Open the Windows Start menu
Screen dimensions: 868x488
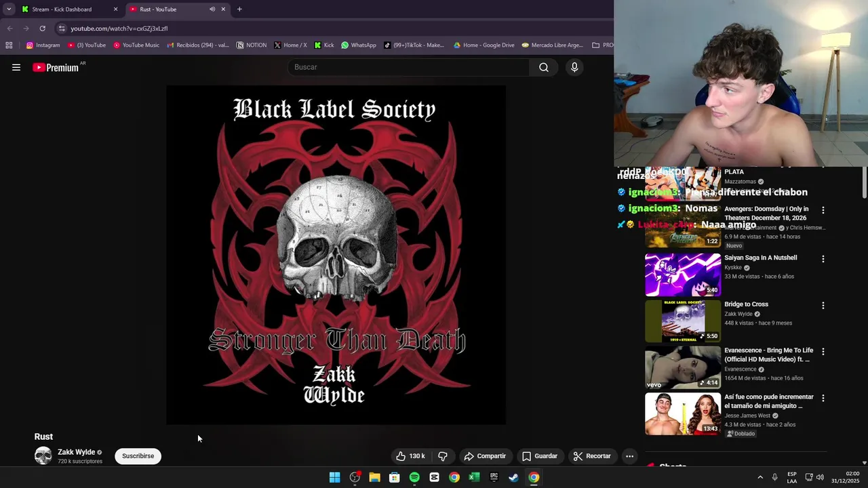tap(334, 477)
